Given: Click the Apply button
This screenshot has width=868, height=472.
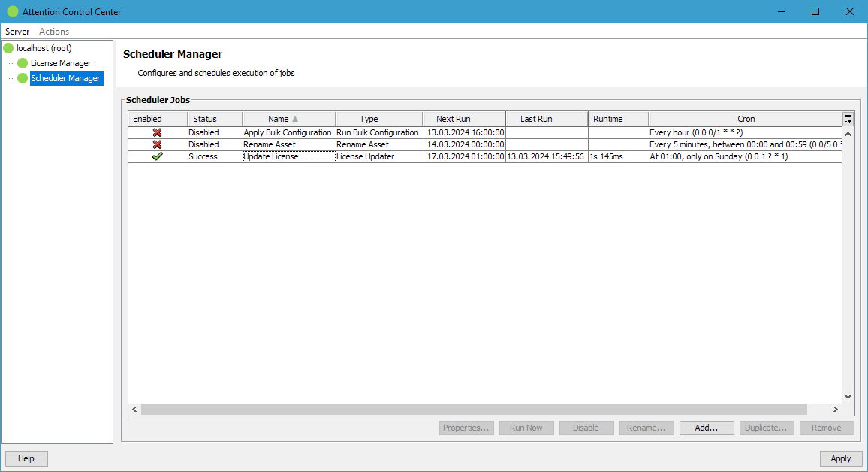Looking at the screenshot, I should tap(841, 458).
